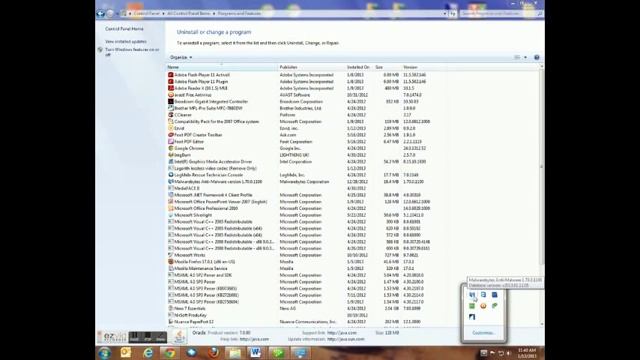Click the orange avast tray icon in the popup

(483, 306)
